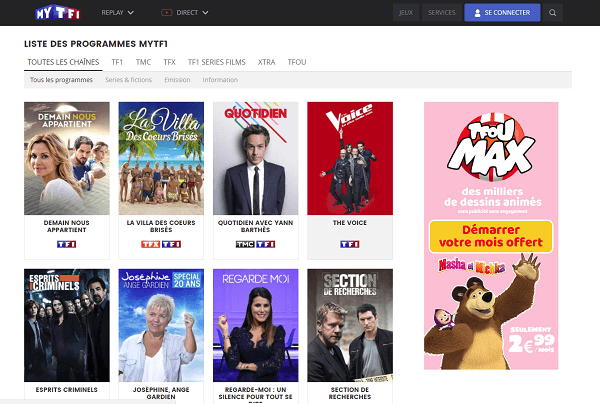Select the XTRA tab
The width and height of the screenshot is (600, 404).
coord(266,62)
